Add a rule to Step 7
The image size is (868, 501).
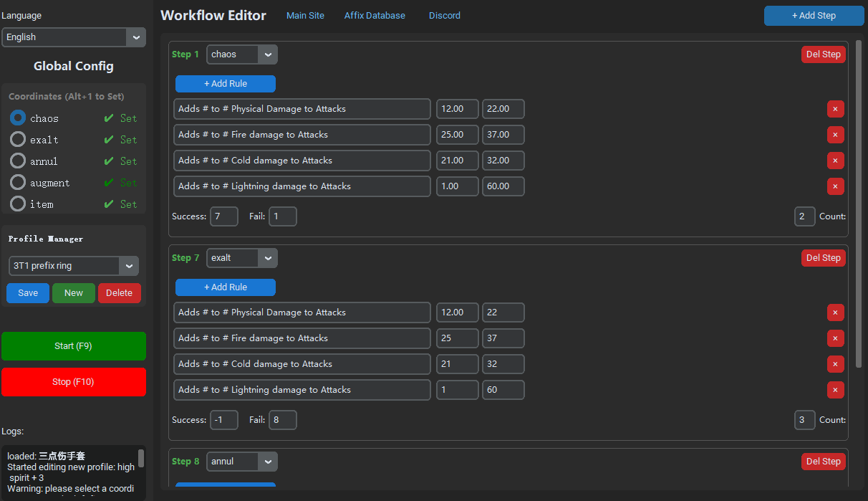(226, 287)
